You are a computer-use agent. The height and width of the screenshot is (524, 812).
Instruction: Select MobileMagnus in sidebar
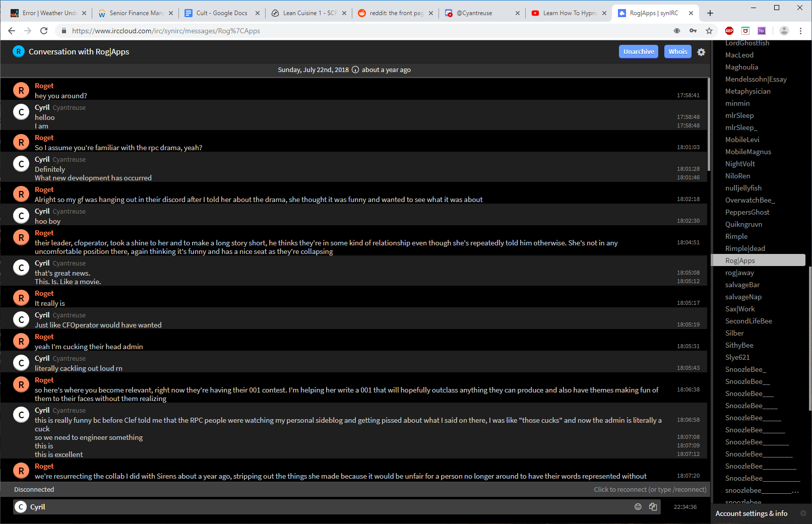click(x=748, y=152)
